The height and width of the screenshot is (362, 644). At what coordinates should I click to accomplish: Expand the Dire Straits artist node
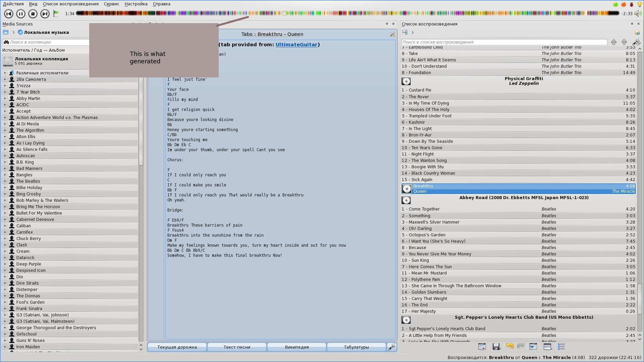pyautogui.click(x=5, y=283)
